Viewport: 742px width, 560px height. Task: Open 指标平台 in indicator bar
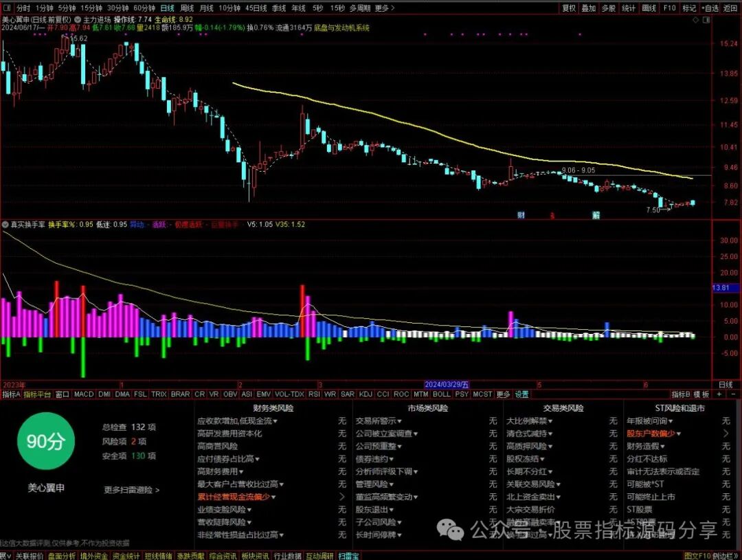(37, 394)
